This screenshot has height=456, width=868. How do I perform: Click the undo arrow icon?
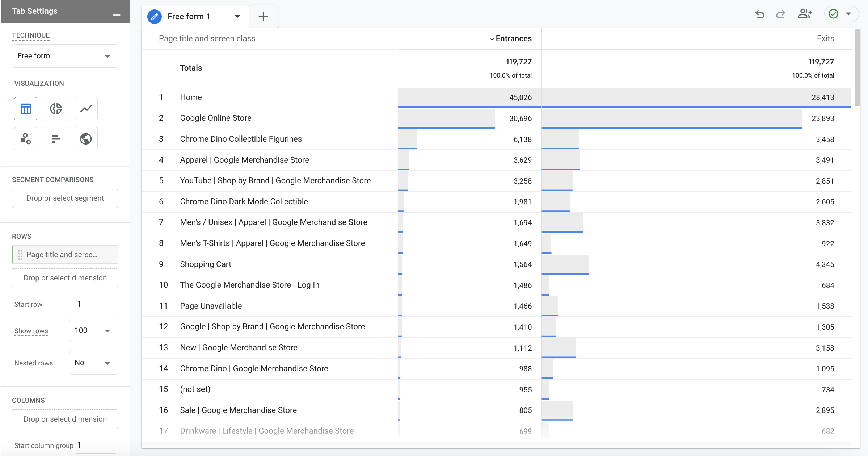point(760,14)
